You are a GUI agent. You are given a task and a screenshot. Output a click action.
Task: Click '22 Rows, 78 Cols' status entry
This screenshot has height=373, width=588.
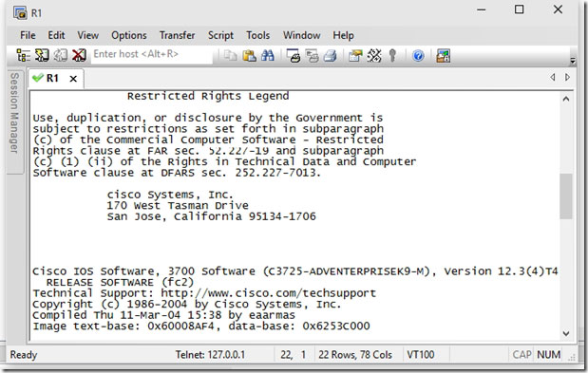pos(355,355)
